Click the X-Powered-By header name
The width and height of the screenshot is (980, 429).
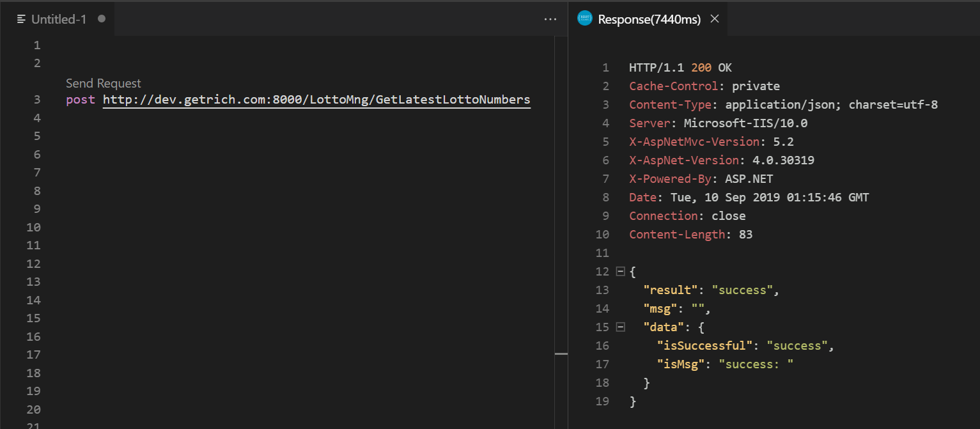point(670,179)
